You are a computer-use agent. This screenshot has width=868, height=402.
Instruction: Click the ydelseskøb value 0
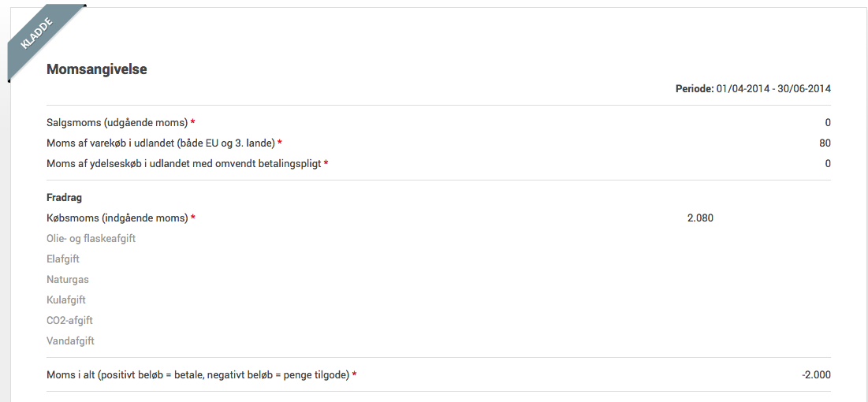pyautogui.click(x=828, y=163)
